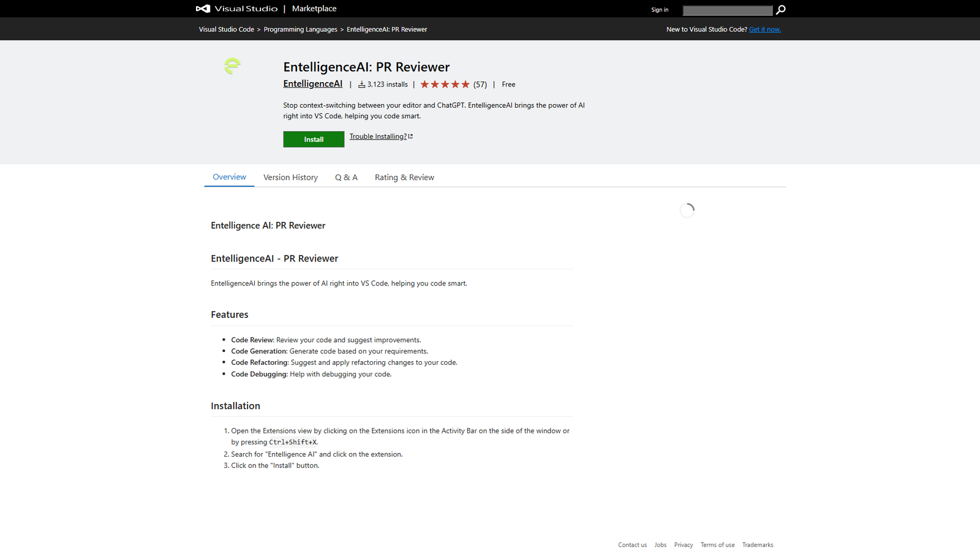Click the fifth rating star

tap(465, 84)
